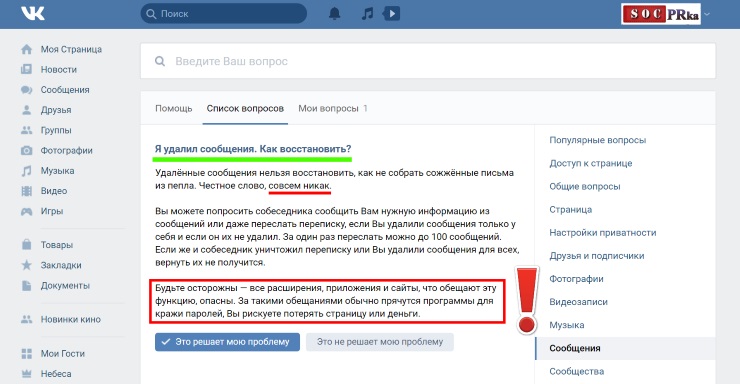
Task: Click the note icon beside Музыка
Action: [26, 171]
